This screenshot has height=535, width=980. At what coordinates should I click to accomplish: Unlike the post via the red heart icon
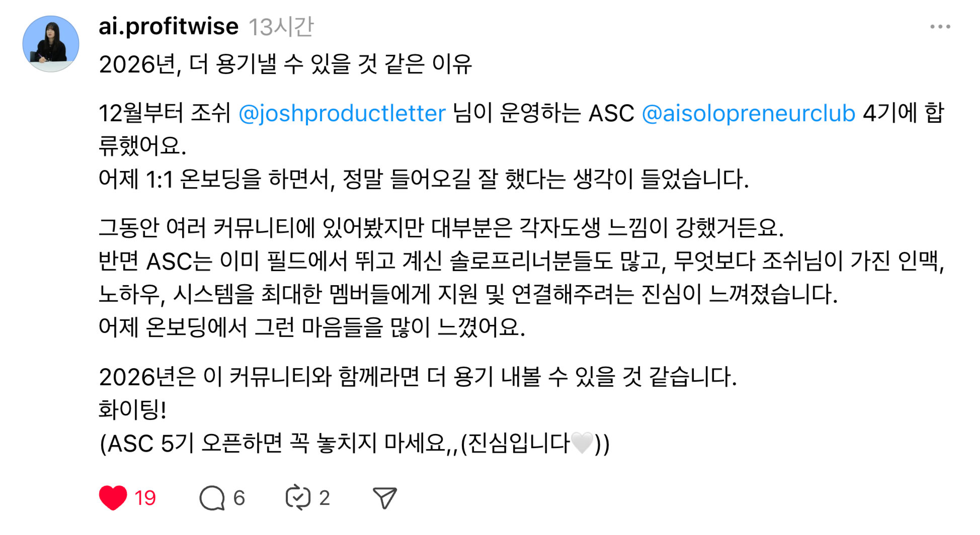[x=113, y=497]
